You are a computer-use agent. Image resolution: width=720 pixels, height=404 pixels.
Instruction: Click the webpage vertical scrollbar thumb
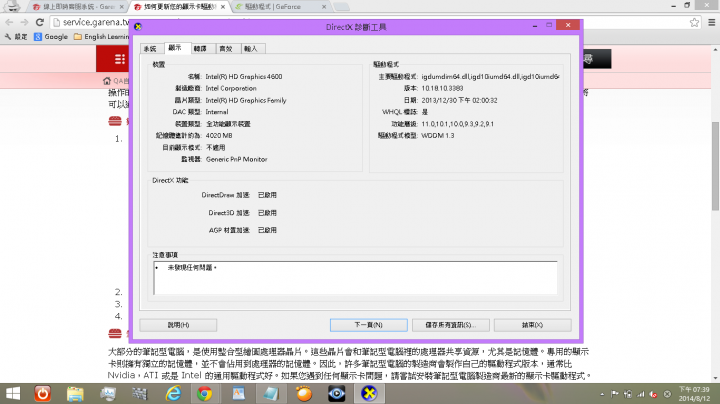pos(715,165)
